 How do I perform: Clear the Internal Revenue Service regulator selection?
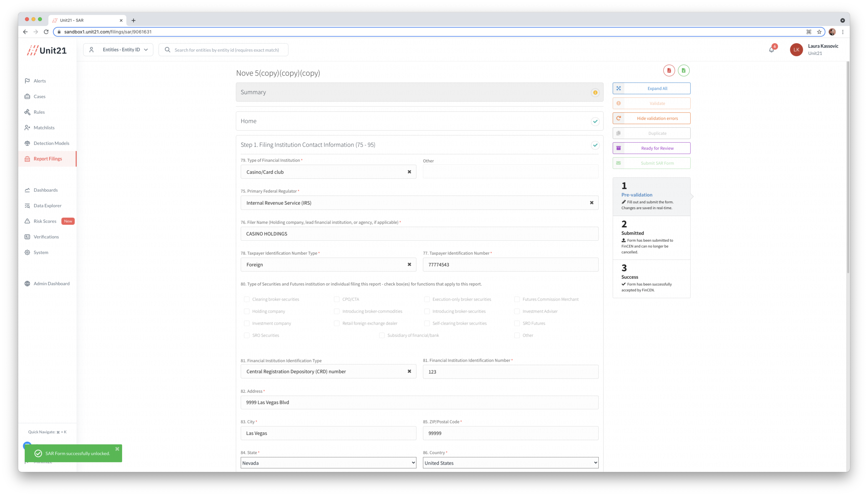pyautogui.click(x=591, y=203)
